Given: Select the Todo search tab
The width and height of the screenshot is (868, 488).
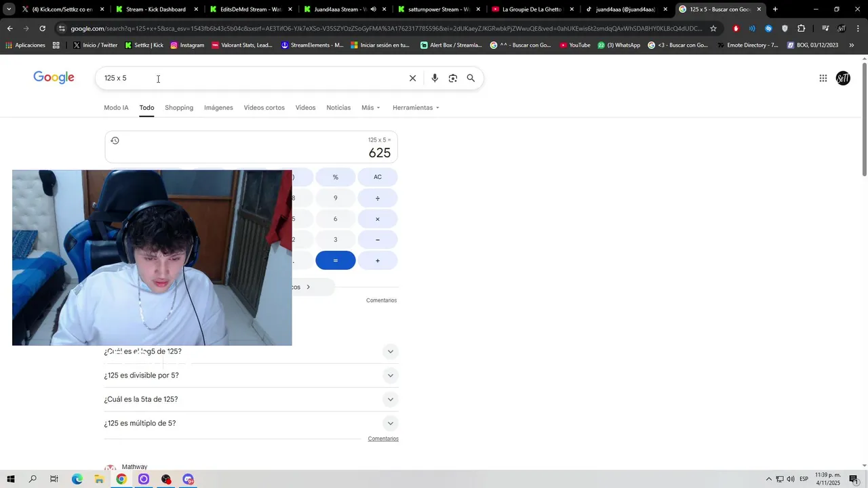Looking at the screenshot, I should click(147, 108).
